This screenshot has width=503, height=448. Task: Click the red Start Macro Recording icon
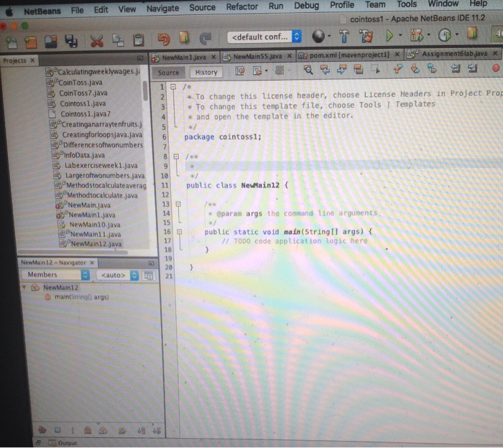coord(496,67)
